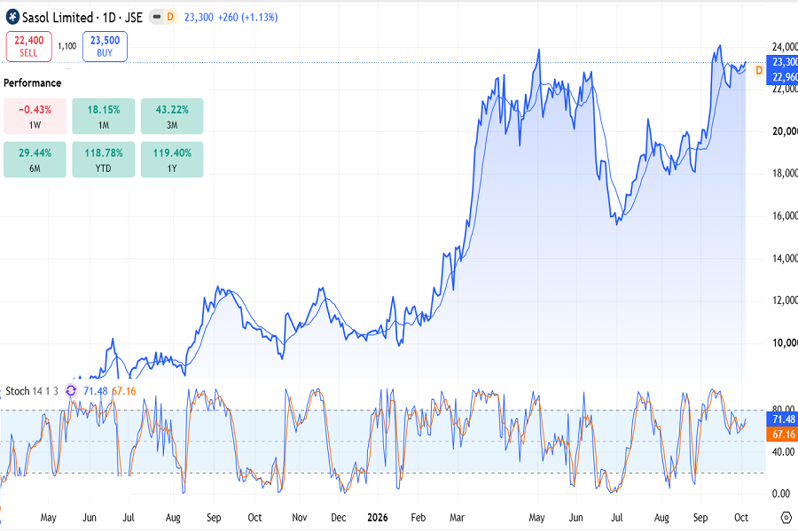The image size is (798, 532).
Task: Click the blue 71.48 Stoch legend value
Action: pos(95,391)
